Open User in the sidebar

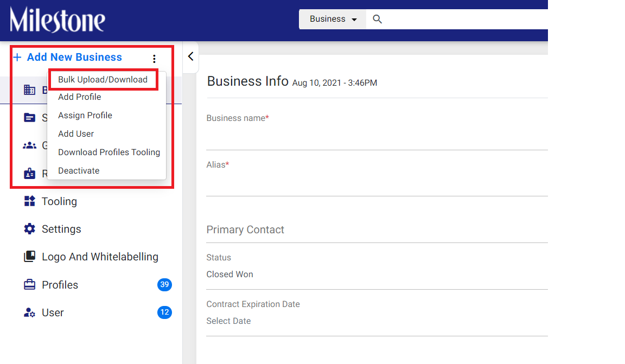point(53,312)
